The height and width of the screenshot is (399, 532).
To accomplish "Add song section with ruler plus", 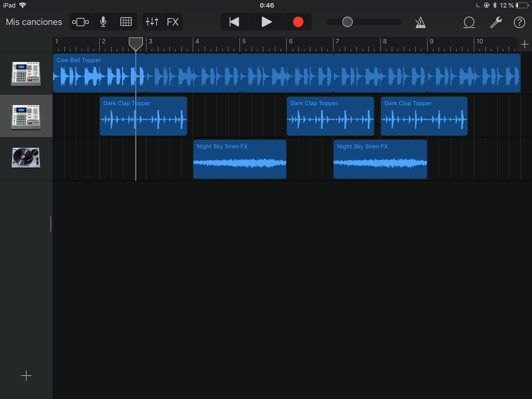I will coord(524,44).
